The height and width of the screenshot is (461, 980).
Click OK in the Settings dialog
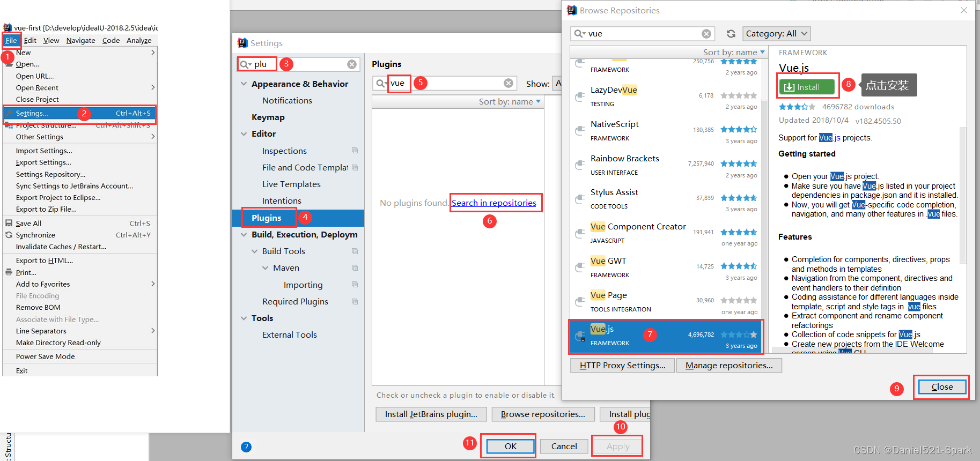click(x=510, y=446)
